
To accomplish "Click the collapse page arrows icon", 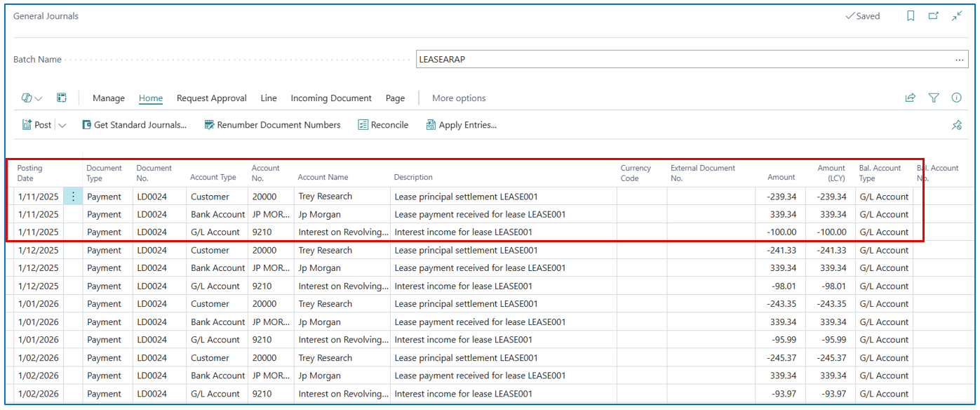I will pyautogui.click(x=957, y=16).
